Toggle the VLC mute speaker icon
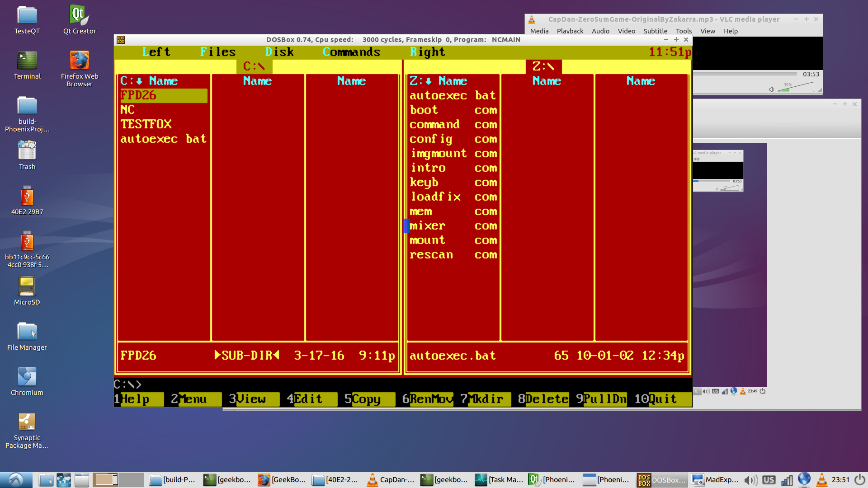Viewport: 868px width, 488px height. (x=772, y=89)
